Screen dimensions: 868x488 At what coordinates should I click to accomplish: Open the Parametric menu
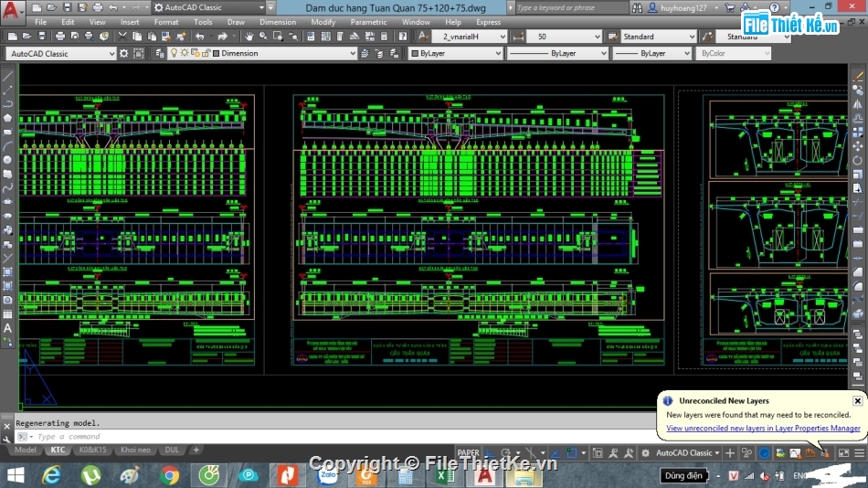pos(368,22)
